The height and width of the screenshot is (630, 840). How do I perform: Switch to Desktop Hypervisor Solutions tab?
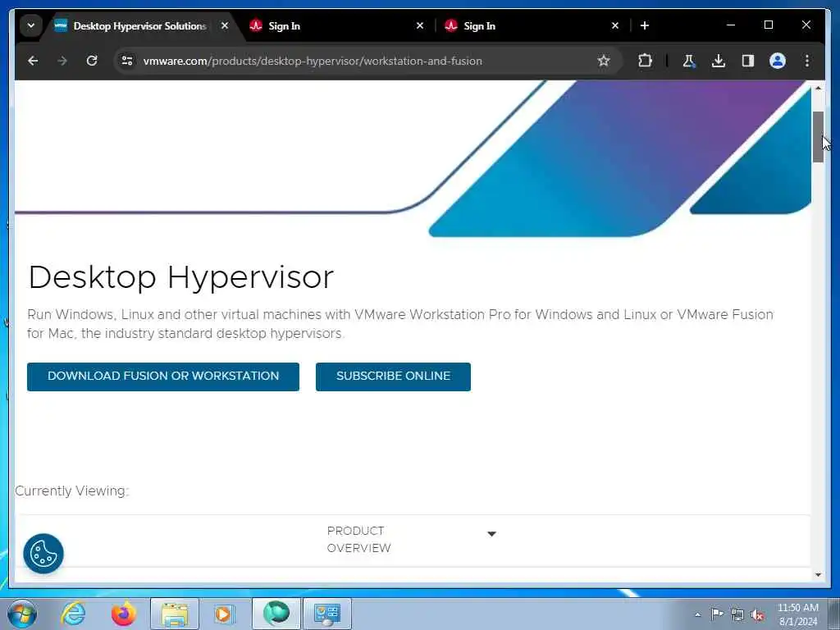tap(139, 25)
